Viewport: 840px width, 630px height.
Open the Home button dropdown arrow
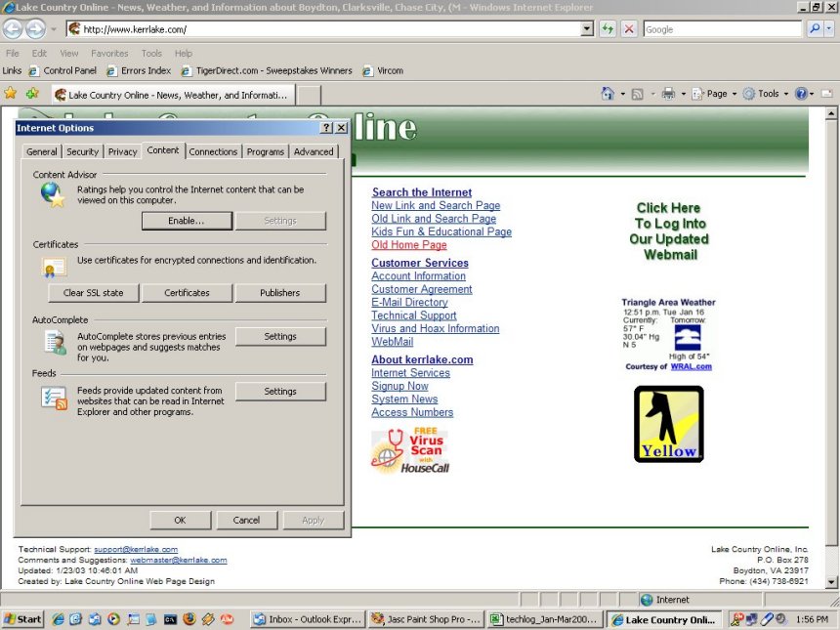coord(622,95)
